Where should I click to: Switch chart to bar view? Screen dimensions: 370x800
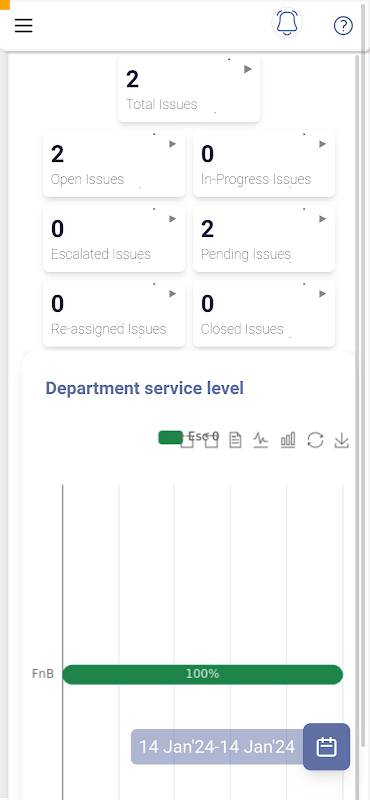[288, 439]
